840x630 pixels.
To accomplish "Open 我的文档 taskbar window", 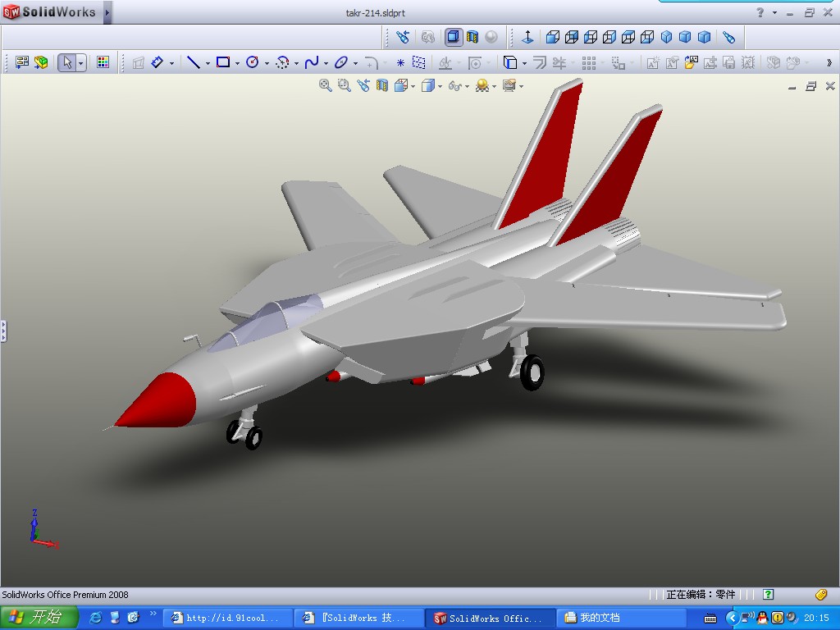I will [x=622, y=619].
